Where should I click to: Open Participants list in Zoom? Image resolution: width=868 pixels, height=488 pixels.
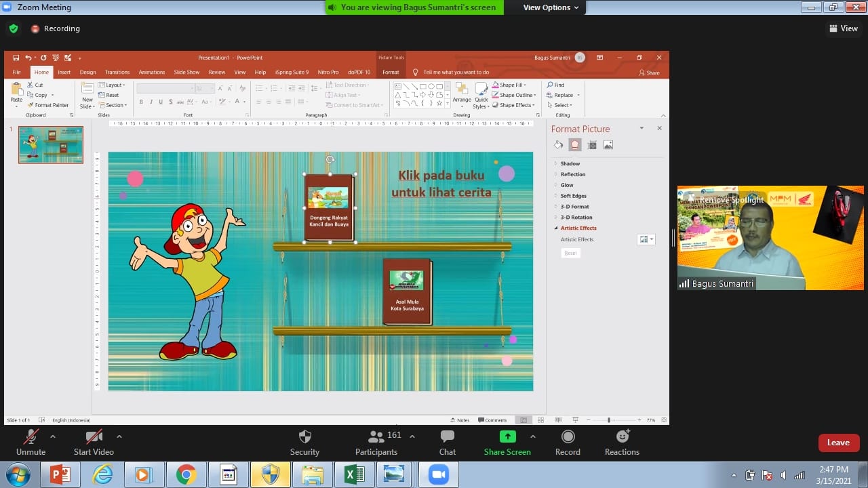point(376,443)
